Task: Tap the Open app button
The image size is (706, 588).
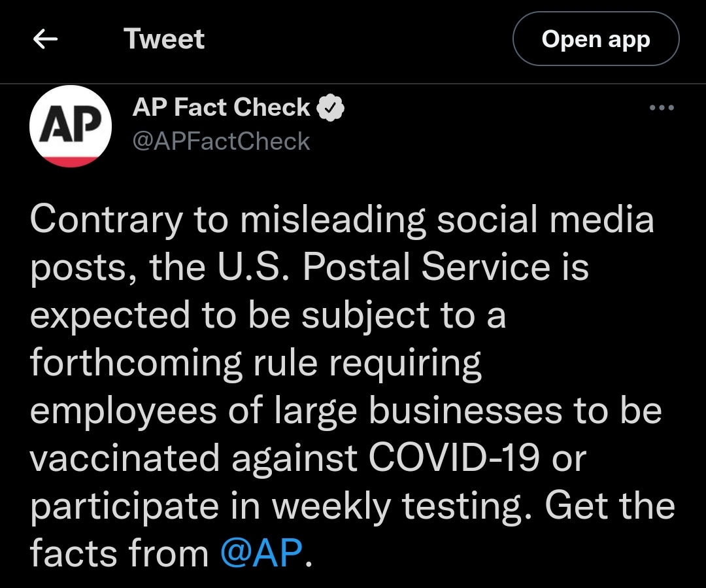Action: click(x=596, y=39)
